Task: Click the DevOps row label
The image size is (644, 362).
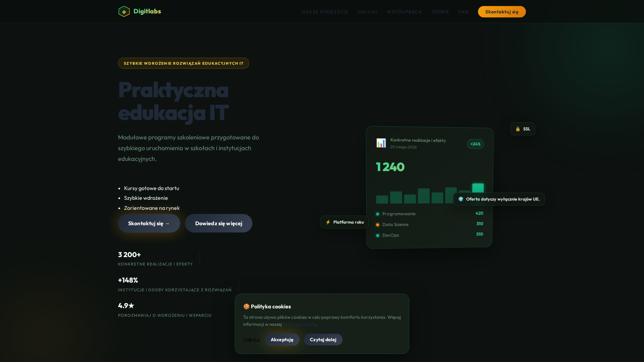Action: 391,235
